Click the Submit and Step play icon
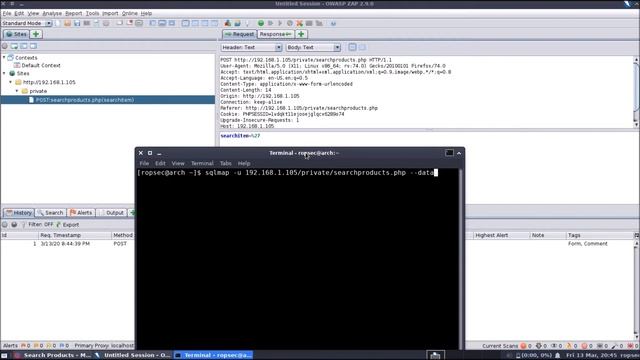640x360 pixels. coord(271,23)
